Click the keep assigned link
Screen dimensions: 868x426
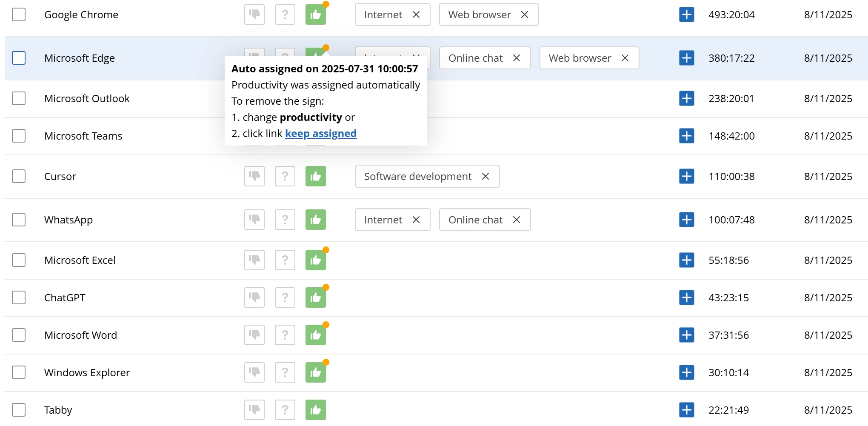click(321, 134)
